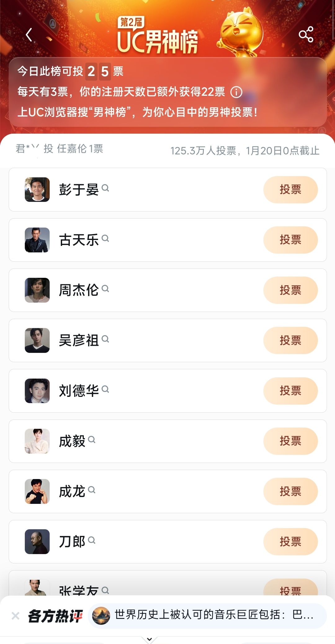
Task: Tap the search icon next to 古天乐
Action: 105,238
